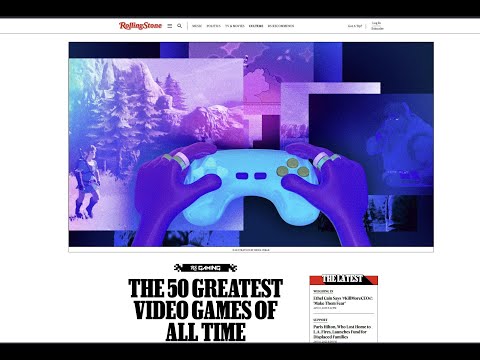
Task: Click the illustration credit caption
Action: [251, 250]
